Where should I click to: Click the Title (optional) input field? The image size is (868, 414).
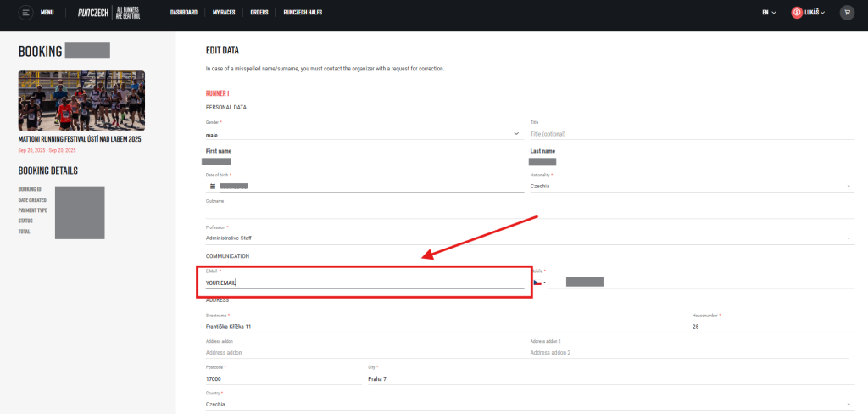[x=692, y=133]
